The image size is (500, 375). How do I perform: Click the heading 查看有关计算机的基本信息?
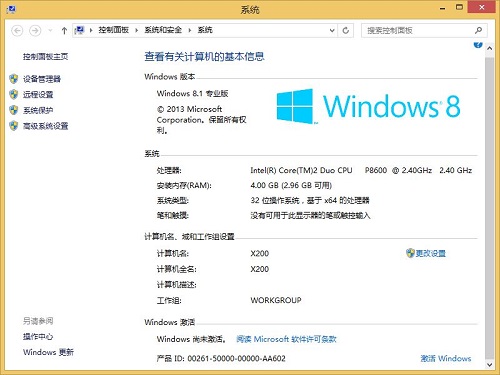(204, 57)
